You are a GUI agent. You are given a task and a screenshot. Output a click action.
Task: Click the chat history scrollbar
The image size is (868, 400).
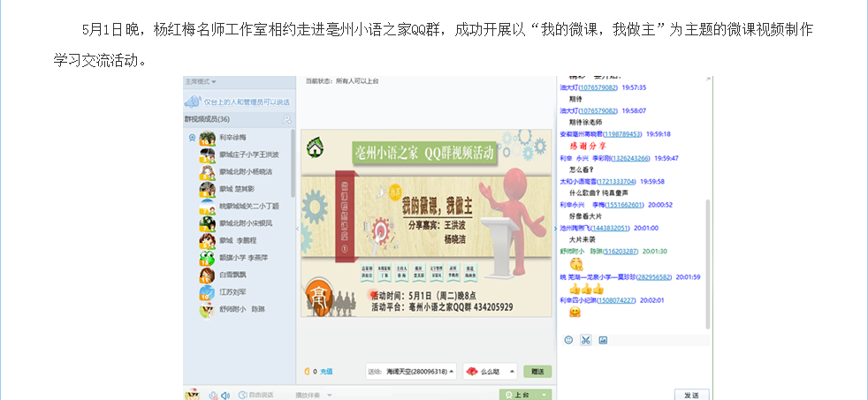(x=707, y=264)
